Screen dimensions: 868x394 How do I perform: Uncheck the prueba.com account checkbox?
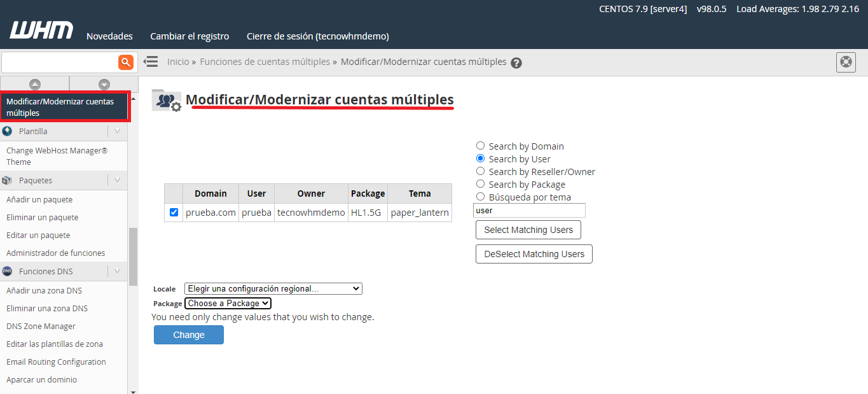174,213
